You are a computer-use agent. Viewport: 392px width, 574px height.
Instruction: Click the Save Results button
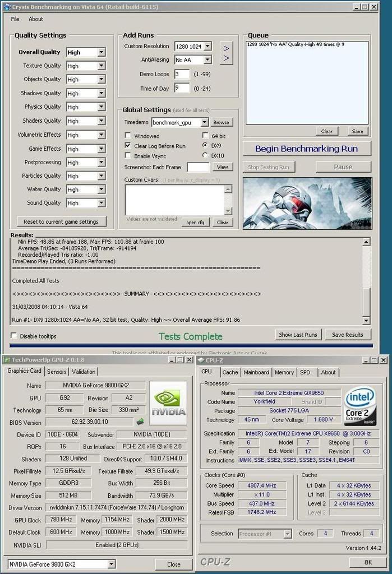[x=348, y=335]
